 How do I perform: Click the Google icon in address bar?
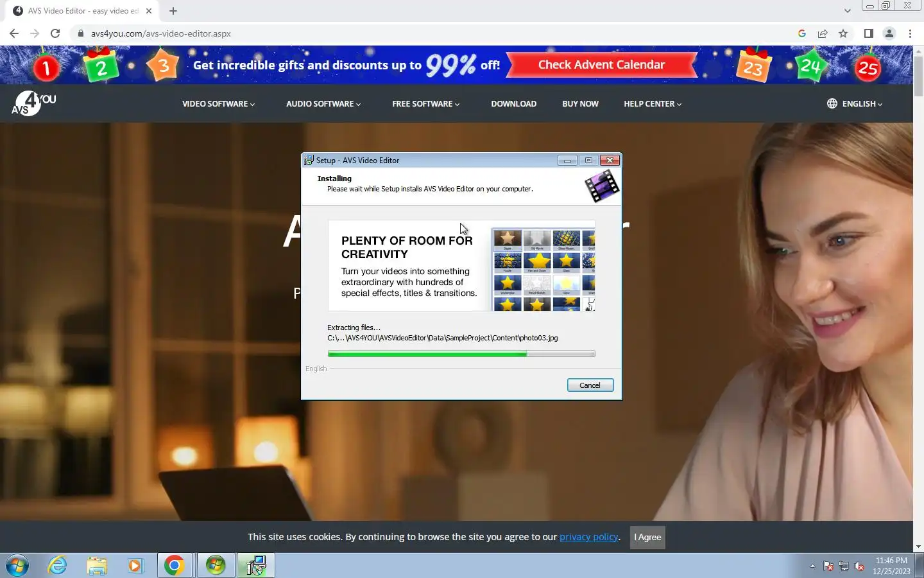(x=801, y=33)
